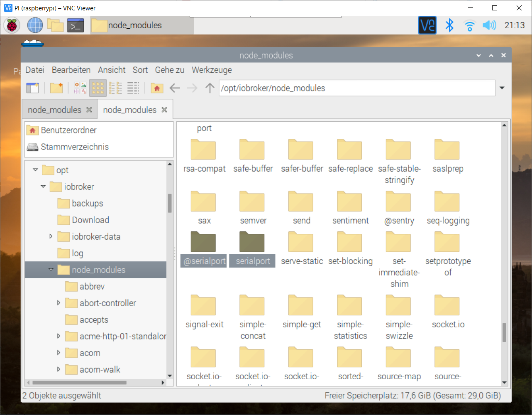Open the Sort menu
532x415 pixels.
point(140,70)
